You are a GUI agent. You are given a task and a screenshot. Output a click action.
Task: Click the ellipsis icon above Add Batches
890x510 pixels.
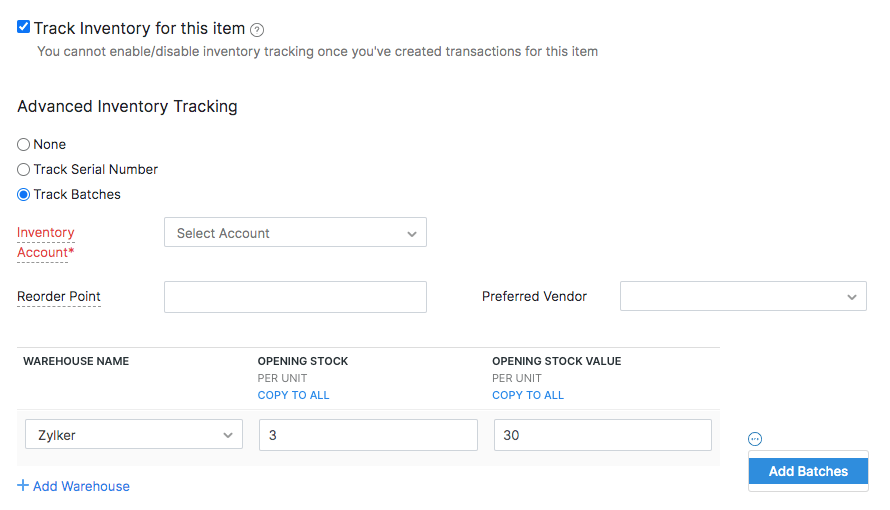755,439
